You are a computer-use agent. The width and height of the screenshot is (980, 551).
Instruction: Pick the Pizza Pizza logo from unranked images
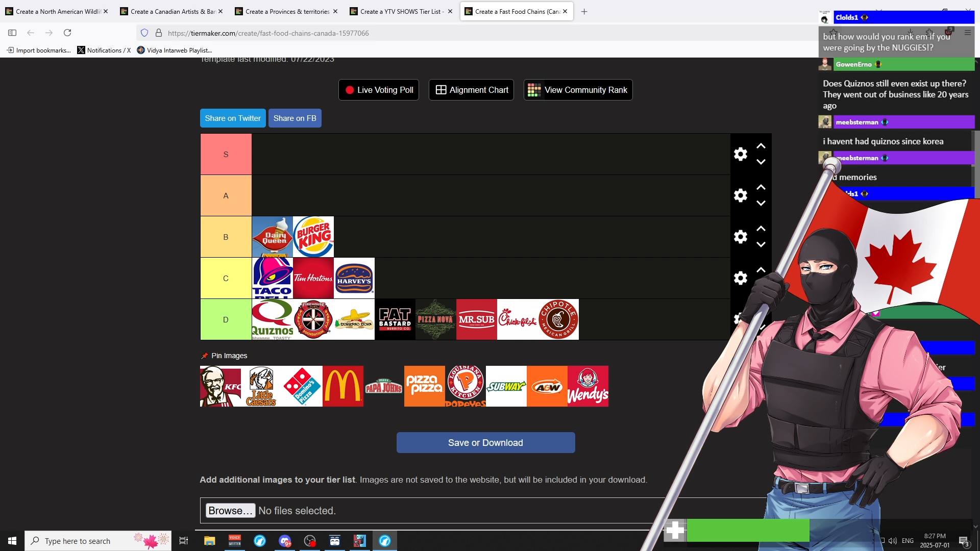(x=425, y=386)
